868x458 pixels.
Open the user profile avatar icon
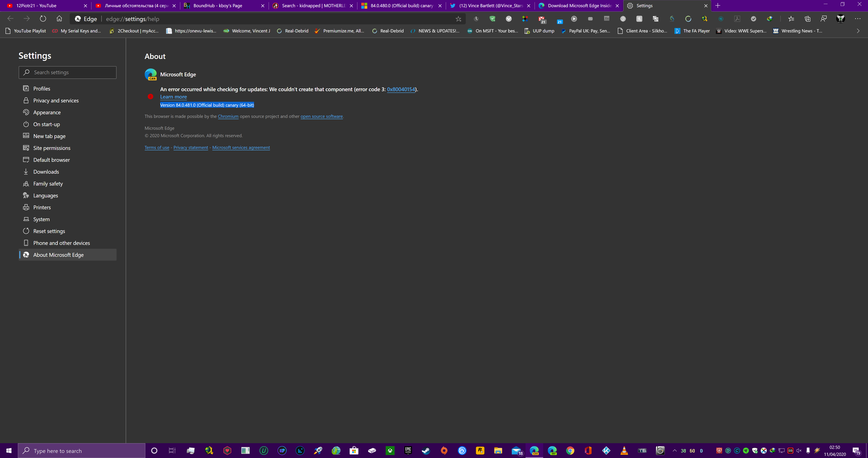click(840, 19)
